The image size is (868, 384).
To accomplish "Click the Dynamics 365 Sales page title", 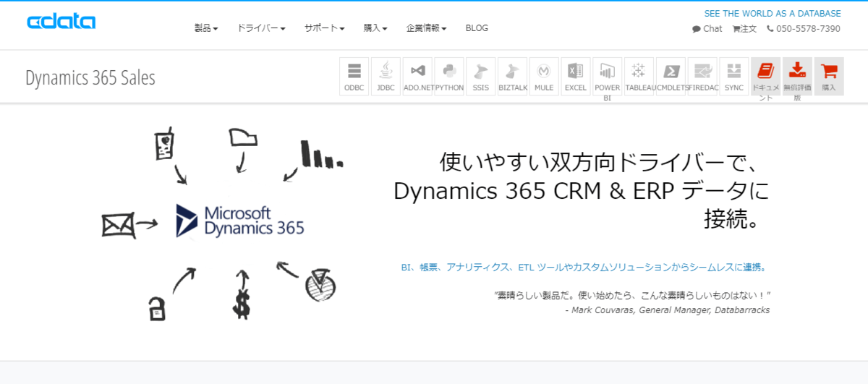I will [90, 77].
